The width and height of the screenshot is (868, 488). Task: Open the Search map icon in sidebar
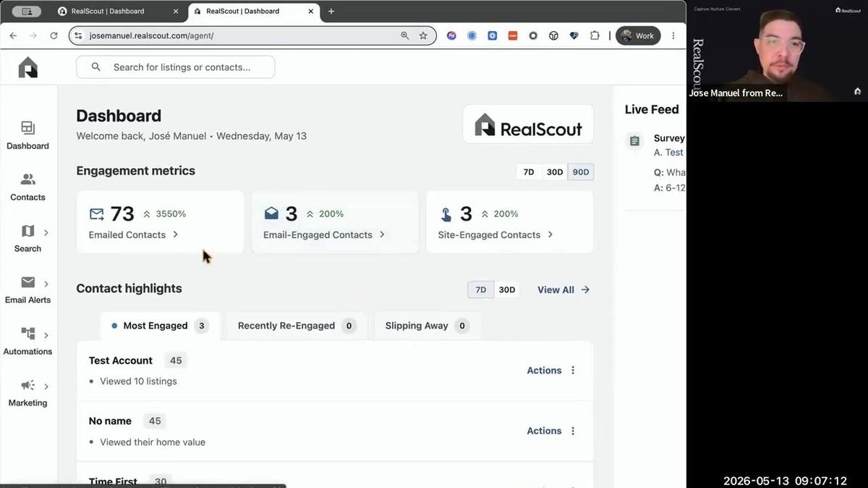27,232
